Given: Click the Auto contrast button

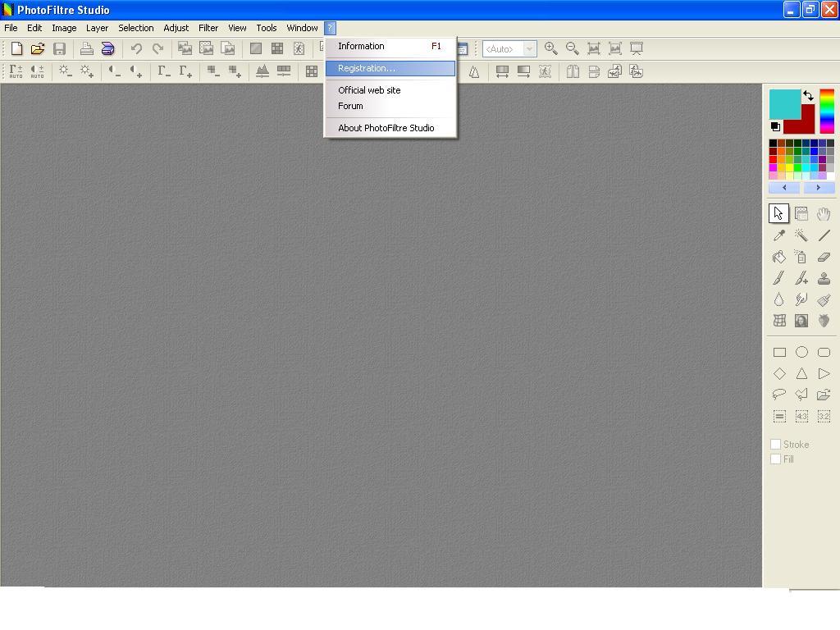Looking at the screenshot, I should point(37,71).
